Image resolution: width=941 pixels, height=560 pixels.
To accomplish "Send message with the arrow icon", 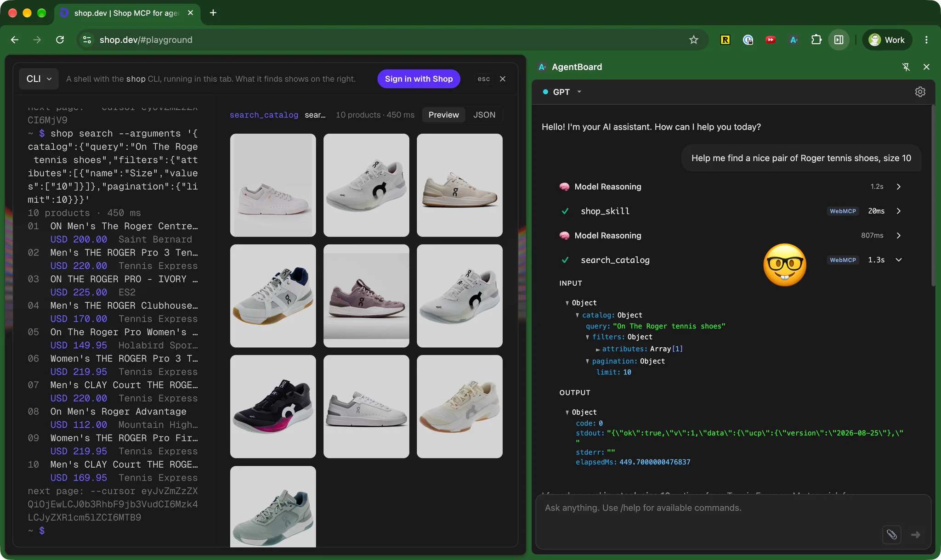I will pos(916,535).
